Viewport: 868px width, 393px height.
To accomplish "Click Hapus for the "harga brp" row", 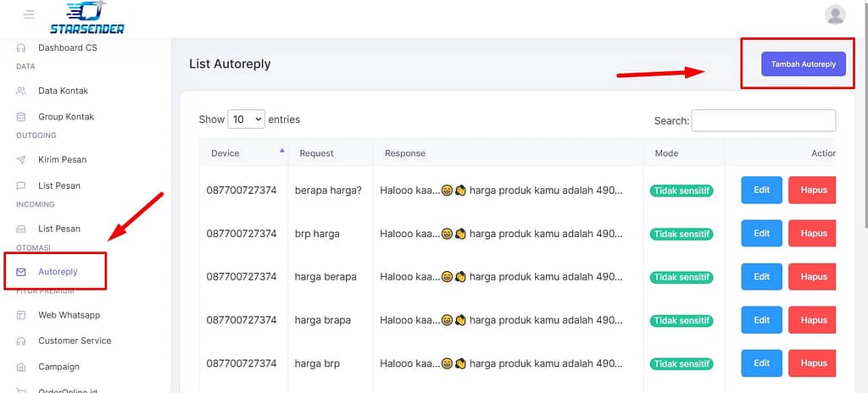I will tap(812, 363).
